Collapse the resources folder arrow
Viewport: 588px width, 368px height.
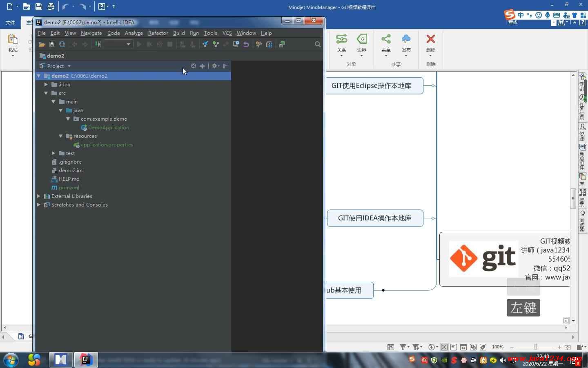pyautogui.click(x=61, y=136)
